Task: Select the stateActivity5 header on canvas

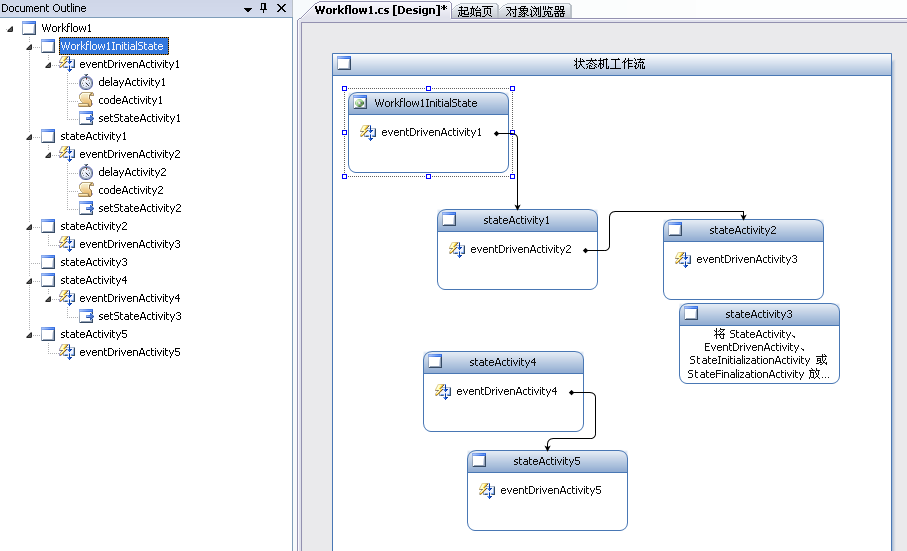Action: [x=547, y=461]
